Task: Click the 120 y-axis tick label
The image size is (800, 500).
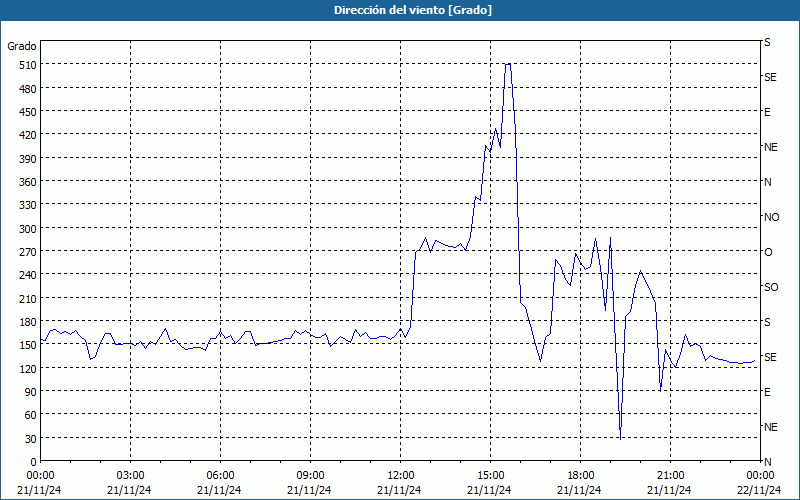Action: click(x=28, y=368)
